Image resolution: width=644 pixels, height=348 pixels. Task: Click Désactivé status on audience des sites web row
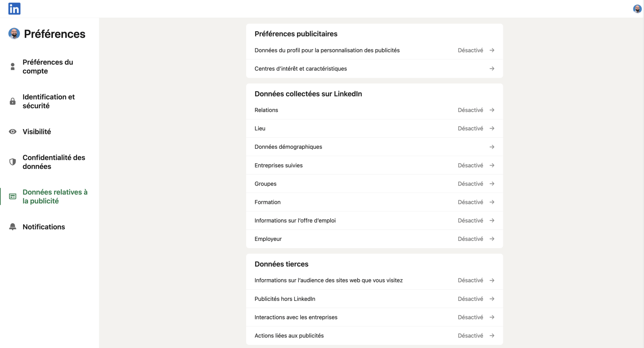(470, 280)
